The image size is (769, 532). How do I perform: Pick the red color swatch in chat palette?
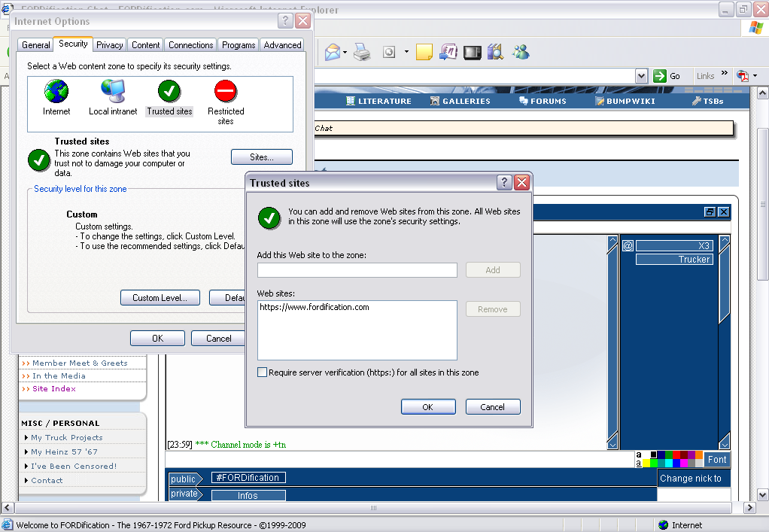(676, 455)
